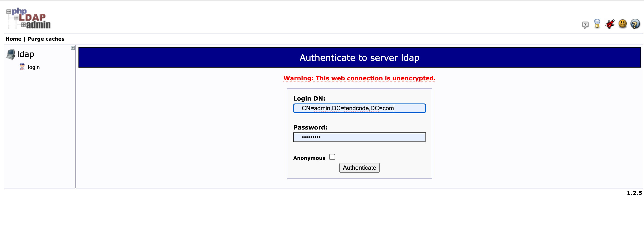Click the Anonymous label text

(x=309, y=158)
